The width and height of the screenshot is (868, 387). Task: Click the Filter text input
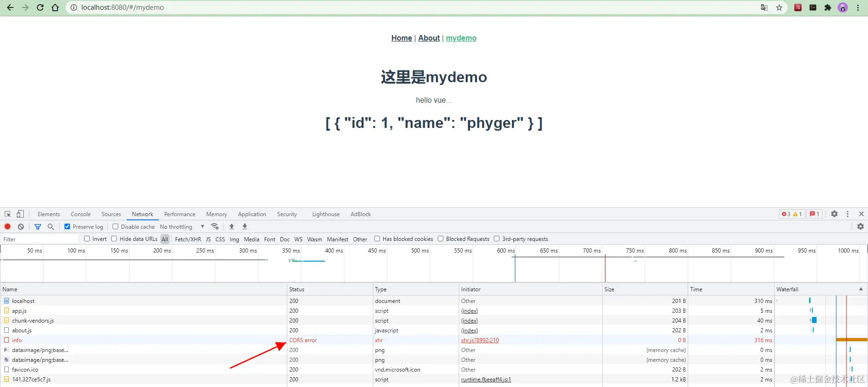(x=40, y=239)
